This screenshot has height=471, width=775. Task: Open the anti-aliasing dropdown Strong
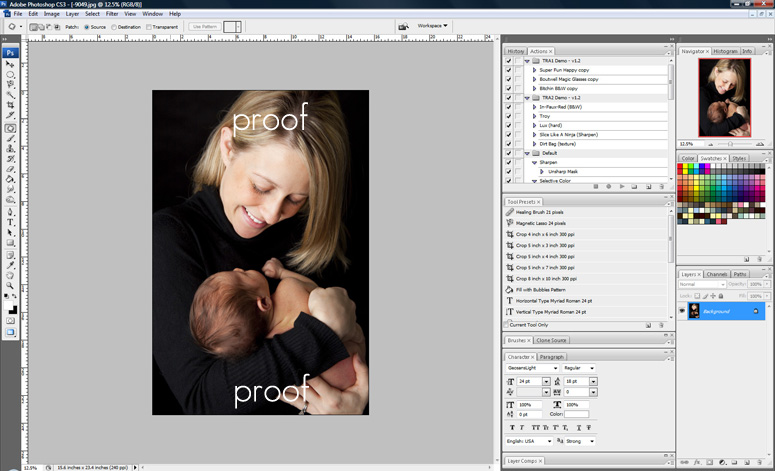tap(592, 441)
